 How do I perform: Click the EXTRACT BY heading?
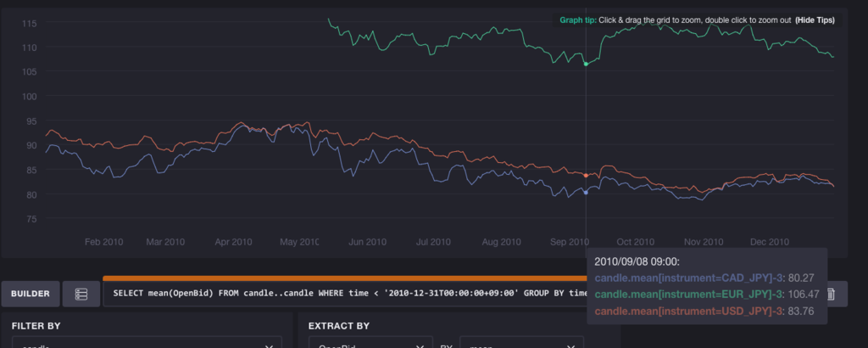click(339, 326)
